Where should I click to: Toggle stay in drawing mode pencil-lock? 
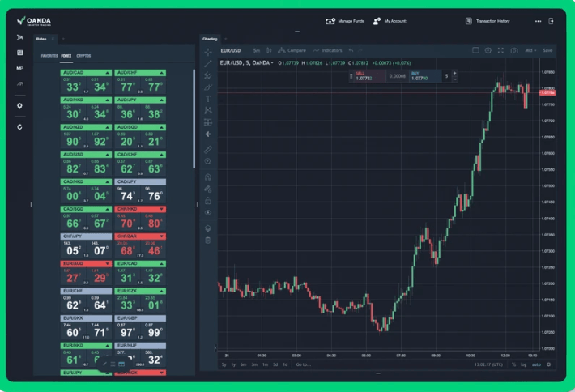tap(208, 189)
